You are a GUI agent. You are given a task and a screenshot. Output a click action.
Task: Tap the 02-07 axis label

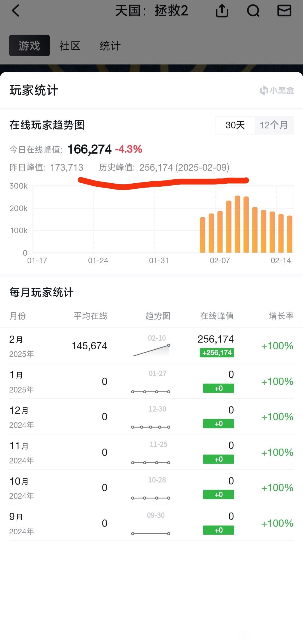tap(220, 260)
